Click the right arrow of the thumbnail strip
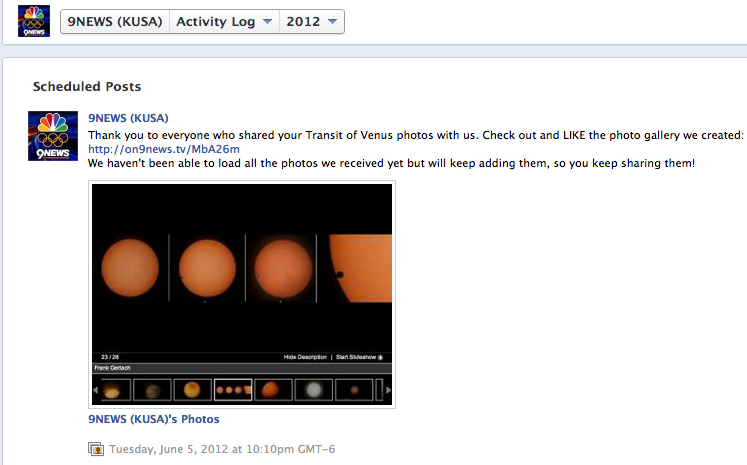This screenshot has width=747, height=465. 388,390
